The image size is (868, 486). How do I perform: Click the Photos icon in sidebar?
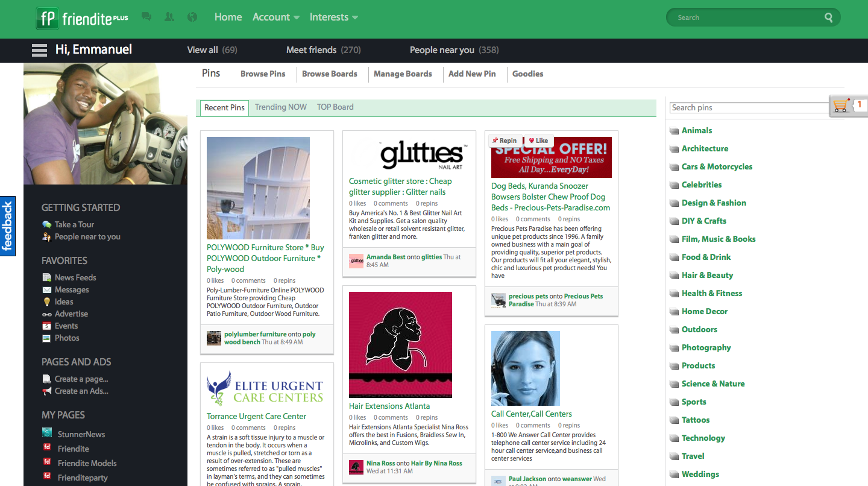coord(46,338)
